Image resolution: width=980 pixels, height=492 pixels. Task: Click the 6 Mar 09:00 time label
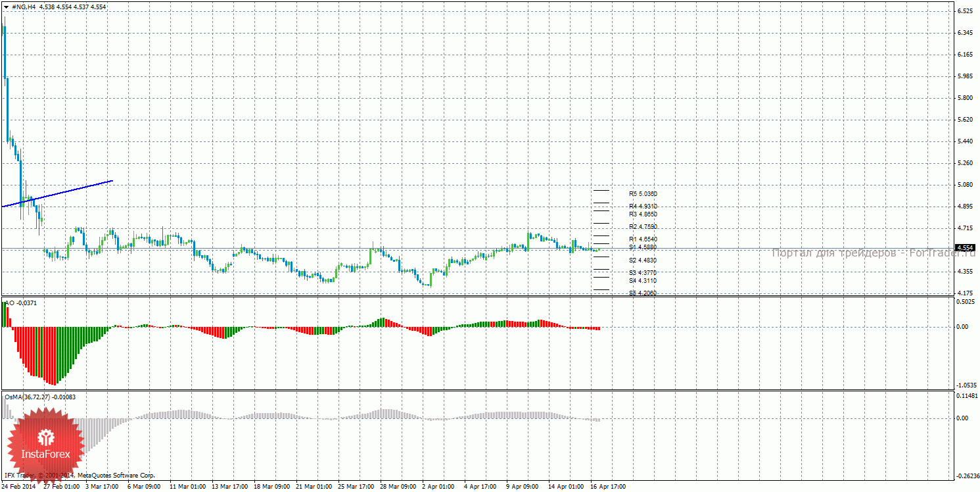coord(144,487)
